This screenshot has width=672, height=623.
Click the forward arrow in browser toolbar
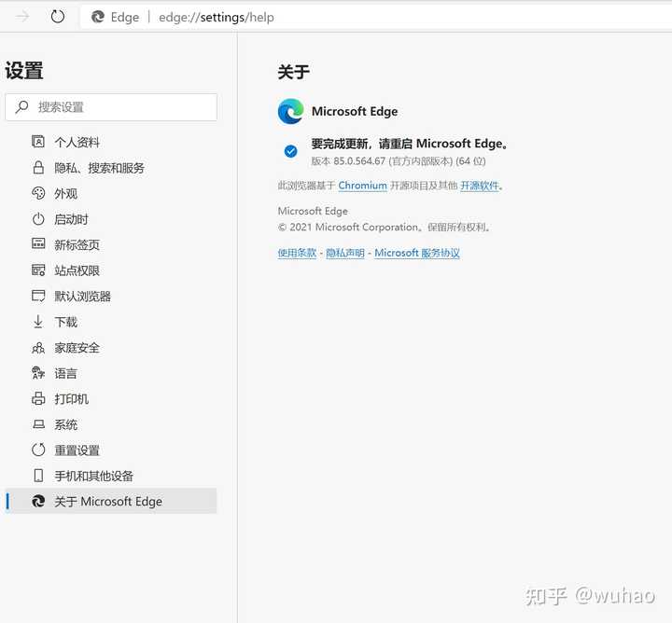pos(22,17)
